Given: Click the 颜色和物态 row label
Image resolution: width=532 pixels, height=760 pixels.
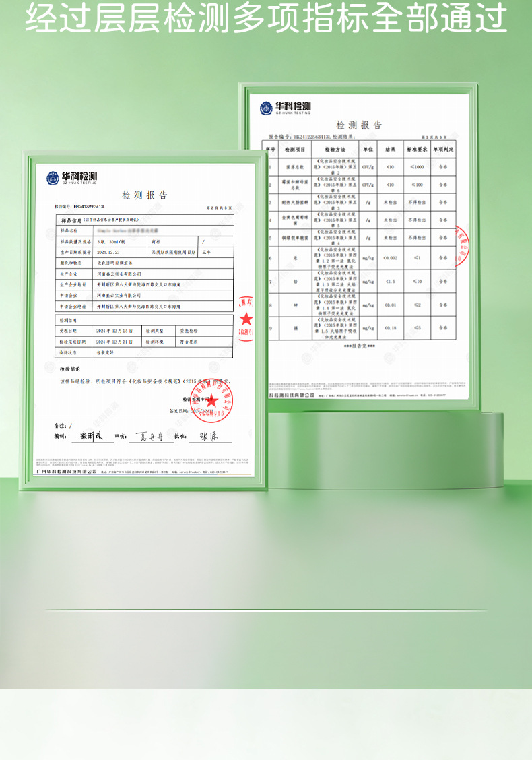Looking at the screenshot, I should 71,263.
